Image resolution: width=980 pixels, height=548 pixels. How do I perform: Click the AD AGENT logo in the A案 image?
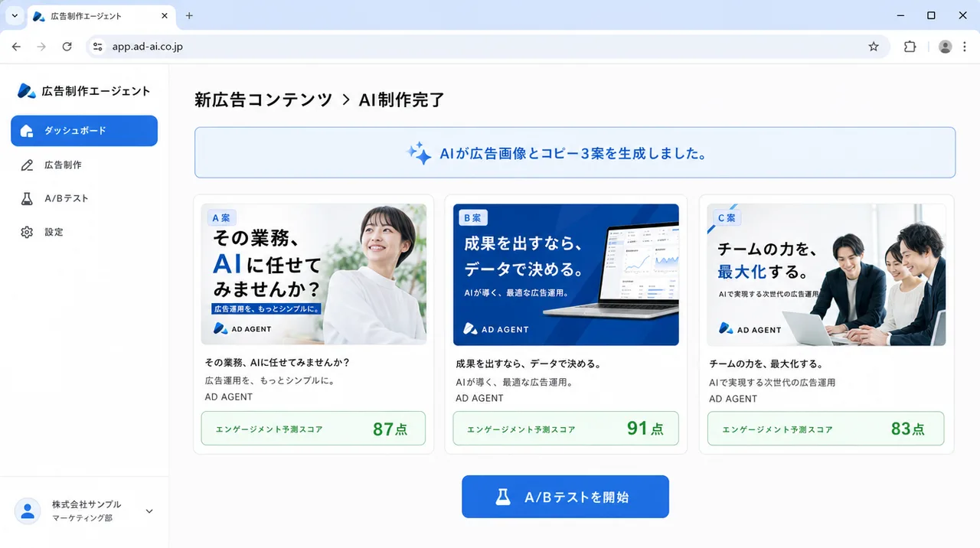coord(243,329)
